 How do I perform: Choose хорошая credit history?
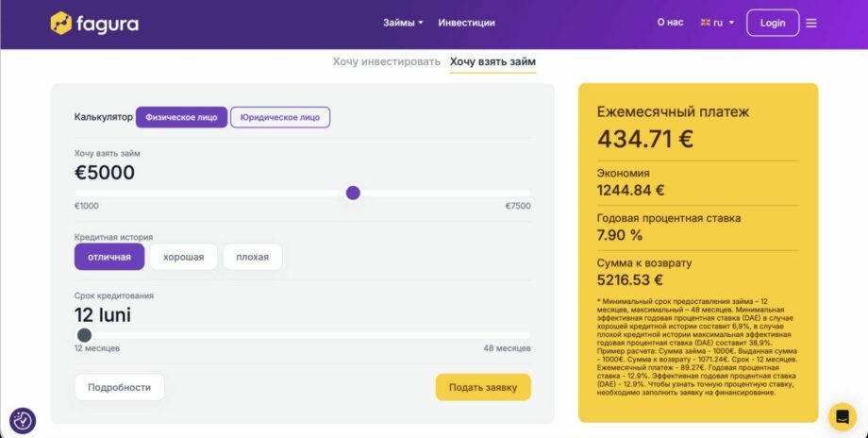pos(183,257)
